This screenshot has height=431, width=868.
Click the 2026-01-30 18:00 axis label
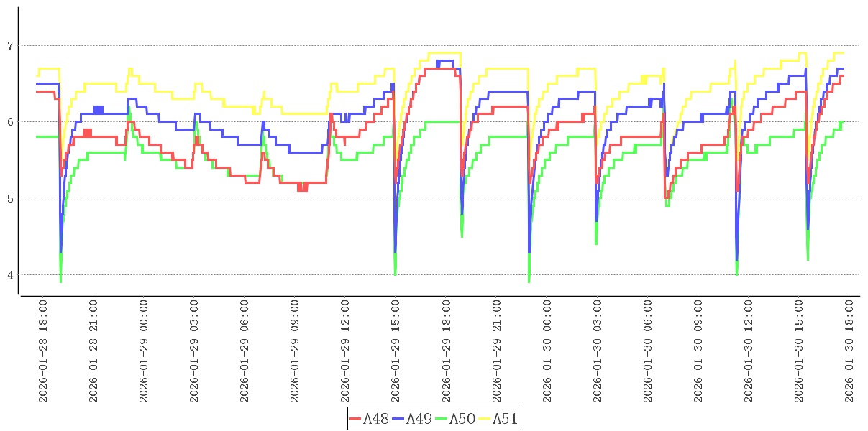(849, 351)
